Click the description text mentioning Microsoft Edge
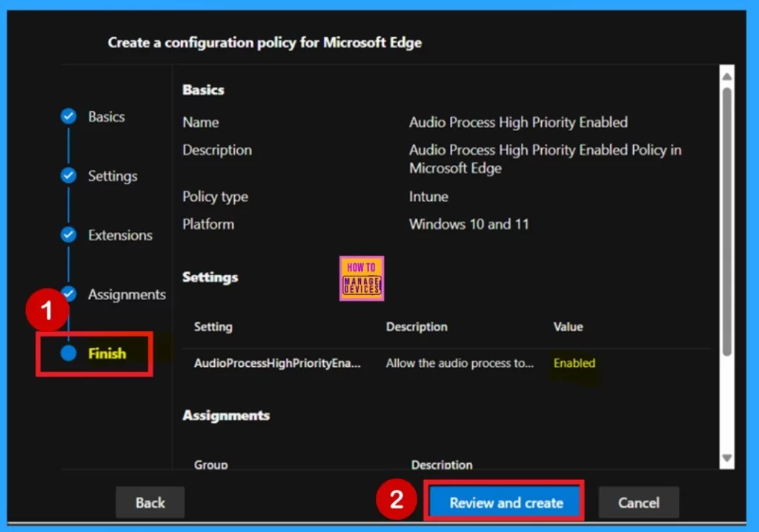This screenshot has width=759, height=532. [x=545, y=159]
